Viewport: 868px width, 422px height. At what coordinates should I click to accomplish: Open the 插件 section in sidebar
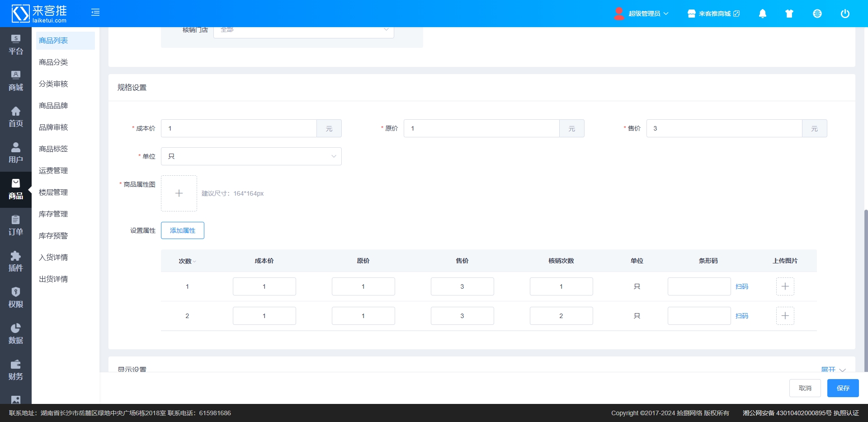16,262
